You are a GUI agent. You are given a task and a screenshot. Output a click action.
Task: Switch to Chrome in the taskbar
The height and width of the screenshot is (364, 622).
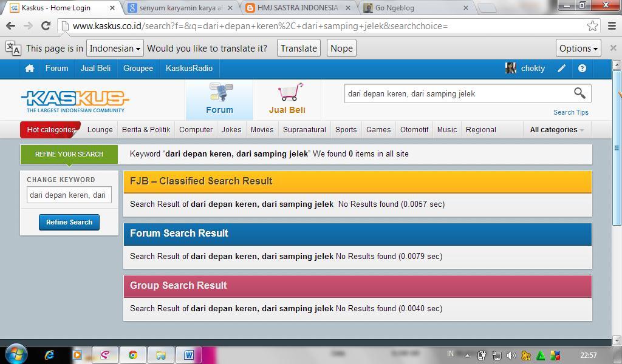[x=132, y=355]
